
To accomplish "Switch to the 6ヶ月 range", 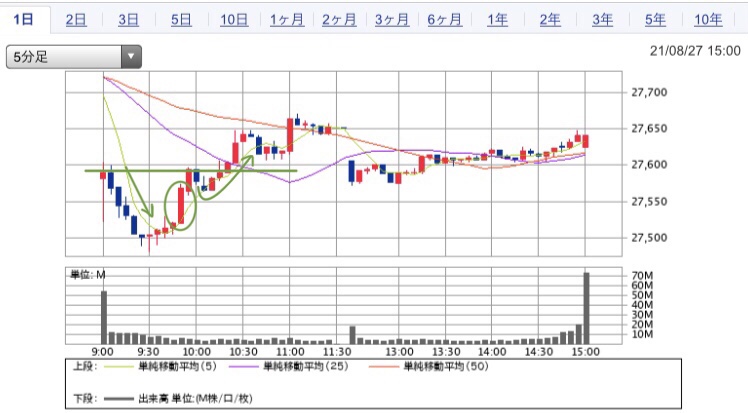I will pos(445,20).
